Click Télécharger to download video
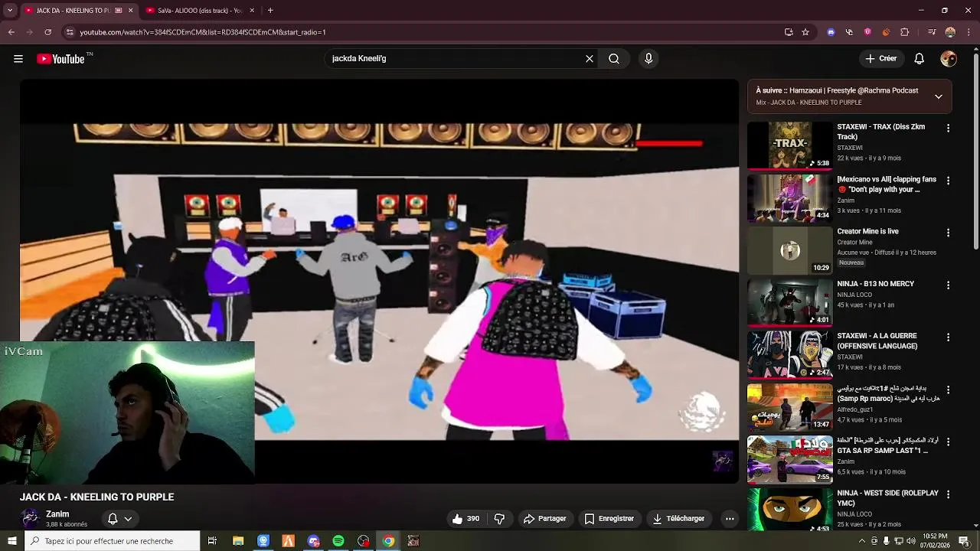Viewport: 980px width, 551px height. coord(678,518)
